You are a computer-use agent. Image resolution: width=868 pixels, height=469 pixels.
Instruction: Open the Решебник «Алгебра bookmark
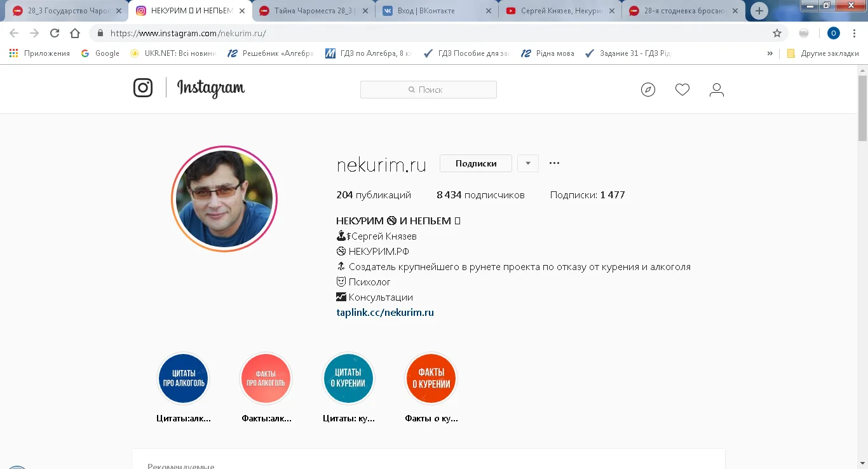click(271, 53)
